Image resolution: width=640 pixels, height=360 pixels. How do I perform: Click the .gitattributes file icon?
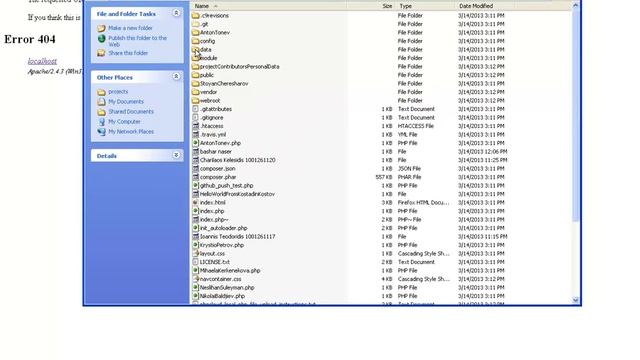click(x=196, y=109)
